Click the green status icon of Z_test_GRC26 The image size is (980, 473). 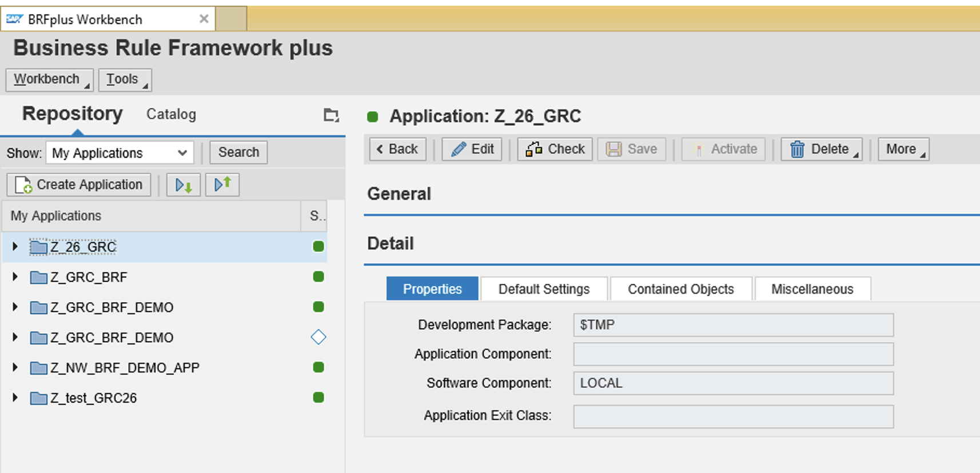318,397
